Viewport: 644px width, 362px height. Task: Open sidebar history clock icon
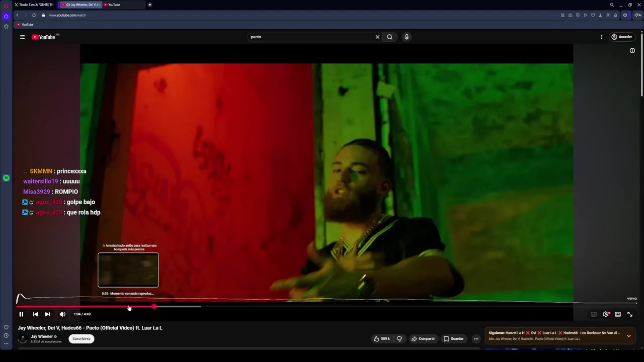[x=6, y=335]
